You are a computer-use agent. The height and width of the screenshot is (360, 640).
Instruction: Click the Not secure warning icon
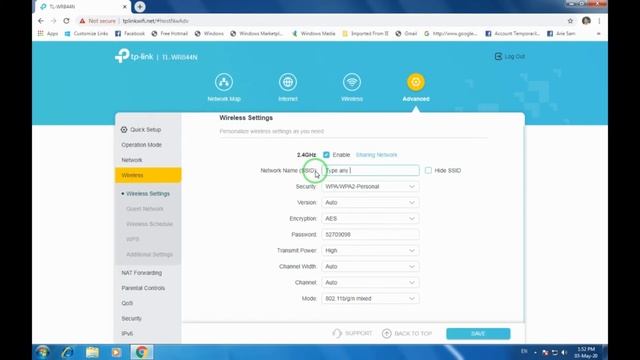click(x=82, y=21)
